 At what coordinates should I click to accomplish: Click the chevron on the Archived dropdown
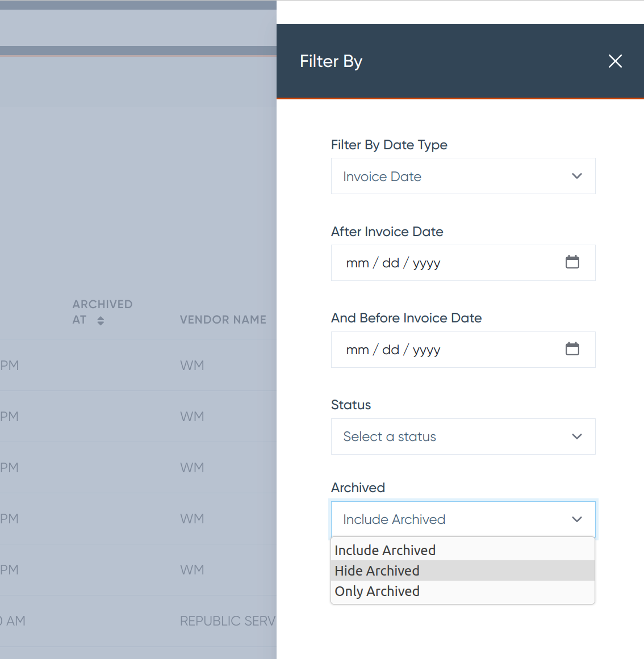coord(577,519)
